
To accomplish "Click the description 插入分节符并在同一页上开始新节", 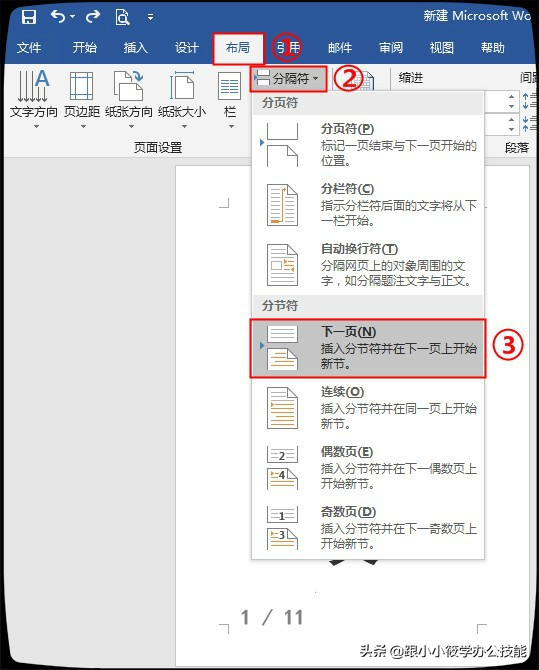I will coord(398,416).
